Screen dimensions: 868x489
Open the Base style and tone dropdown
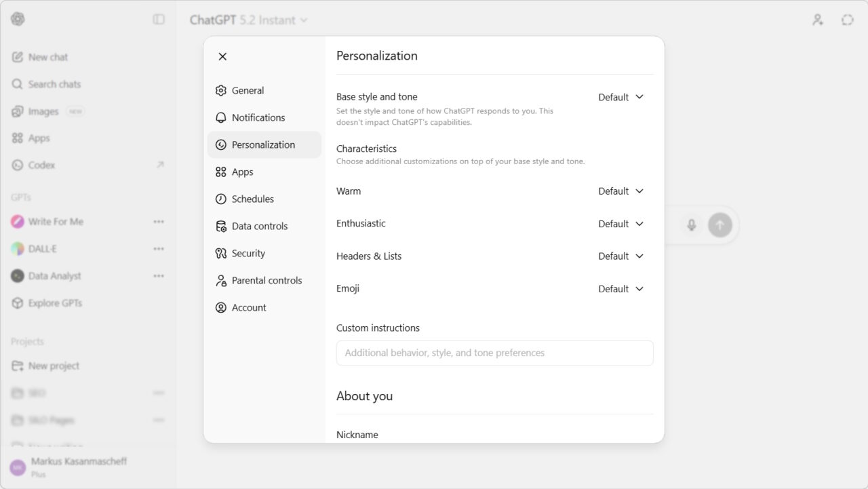(x=618, y=97)
